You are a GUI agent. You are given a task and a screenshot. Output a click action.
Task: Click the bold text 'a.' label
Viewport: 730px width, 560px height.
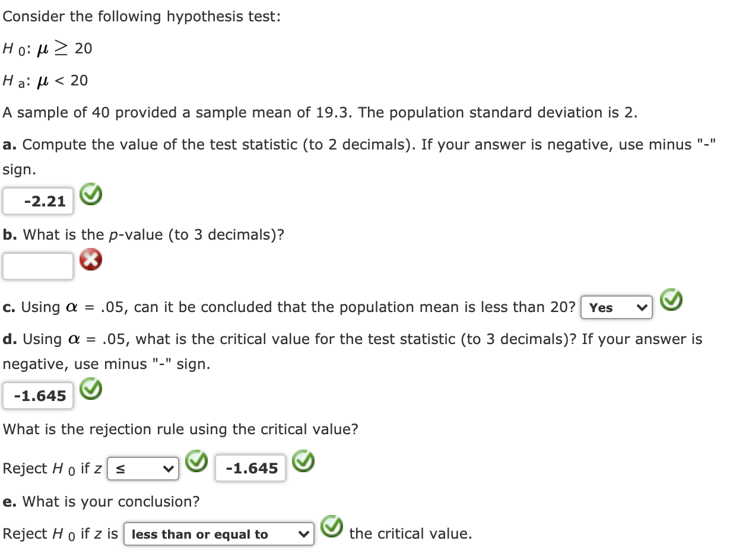(x=9, y=144)
